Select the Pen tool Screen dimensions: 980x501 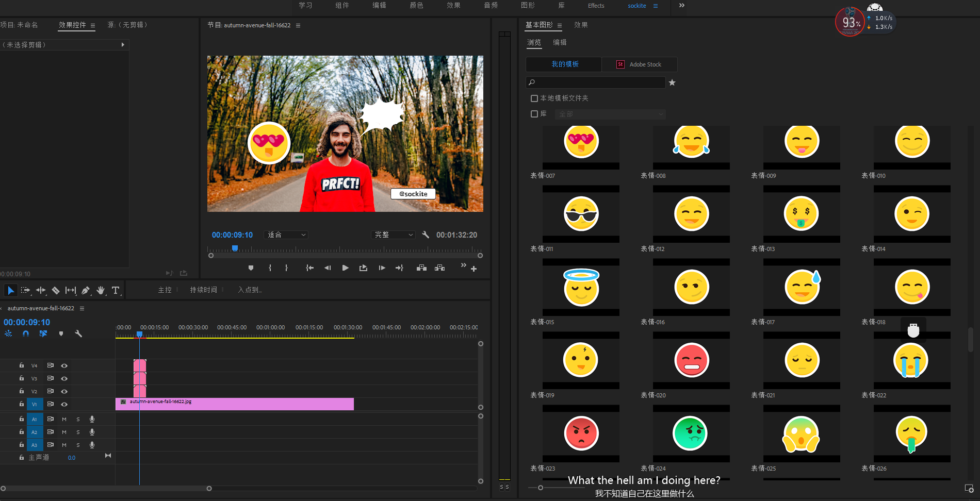86,290
